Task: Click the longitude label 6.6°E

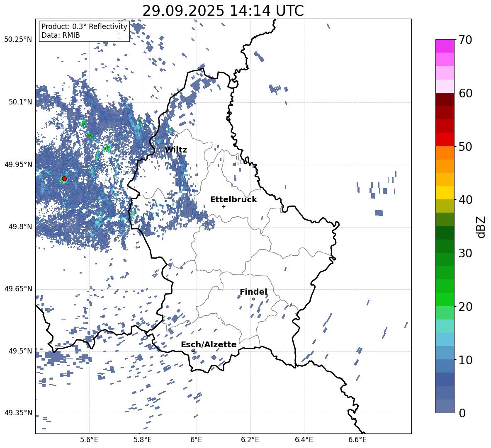Action: (357, 440)
